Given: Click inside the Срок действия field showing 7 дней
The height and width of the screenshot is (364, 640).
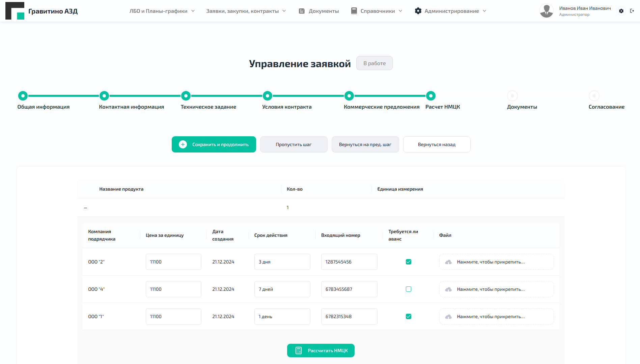Looking at the screenshot, I should [x=282, y=289].
